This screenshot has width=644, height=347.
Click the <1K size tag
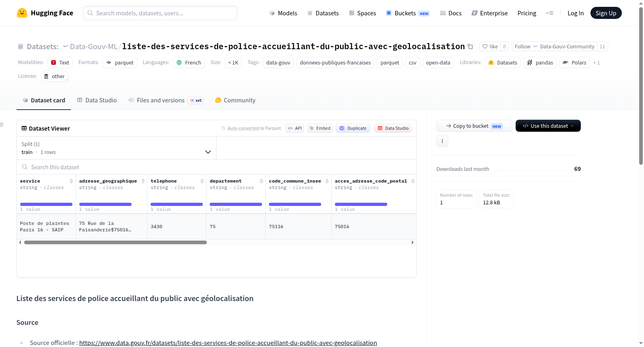233,62
